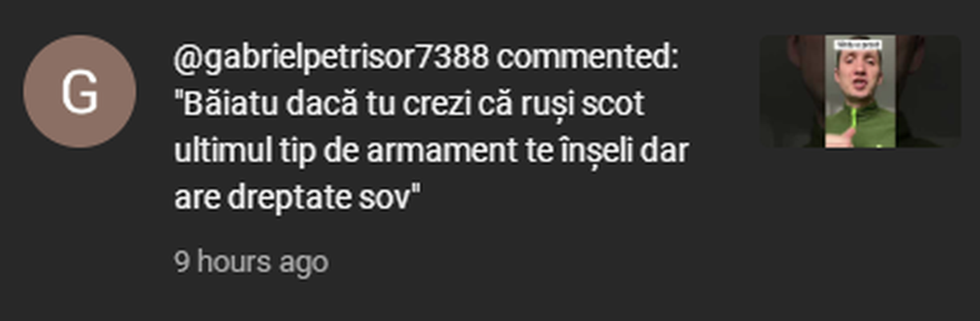The image size is (980, 321).
Task: Click the empty space below the avatar
Action: (80, 233)
